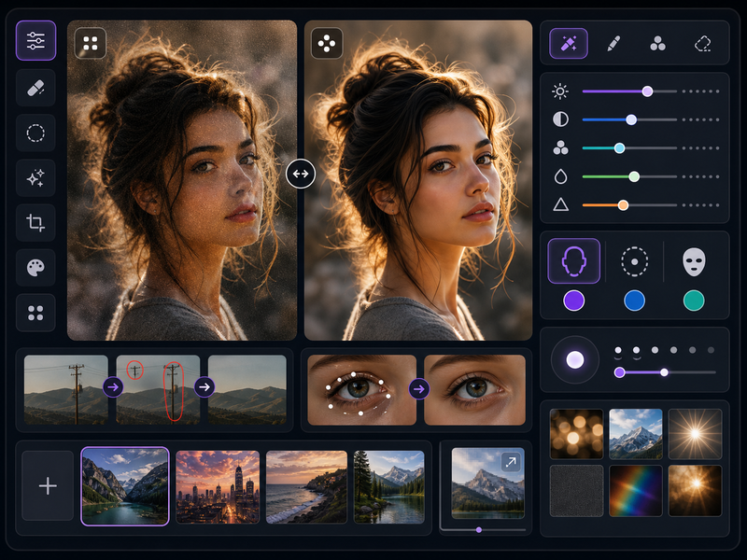Switch to the pencil edit tab
The image size is (747, 560).
click(x=613, y=43)
